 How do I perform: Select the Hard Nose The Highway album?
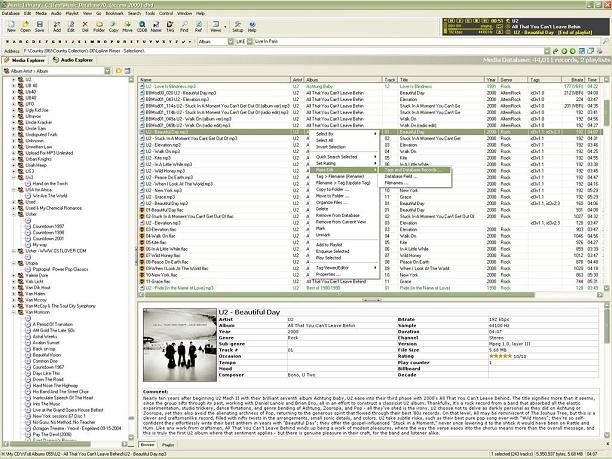55,385
